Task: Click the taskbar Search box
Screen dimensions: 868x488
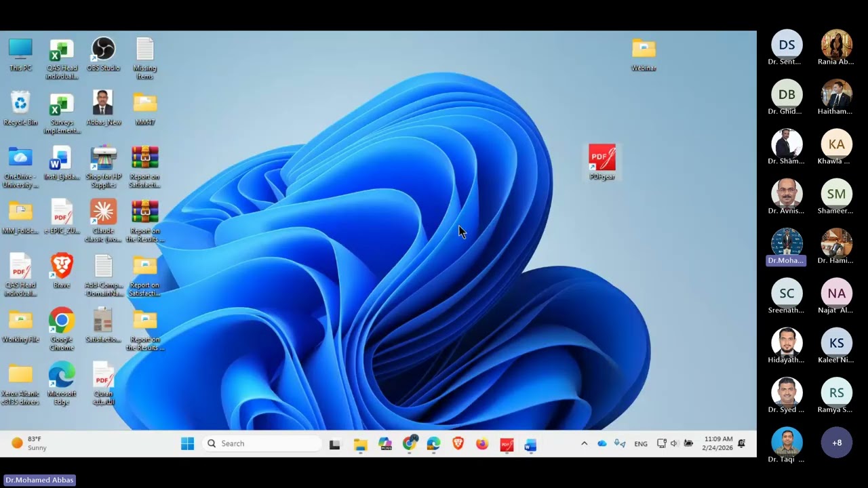Action: pos(263,444)
